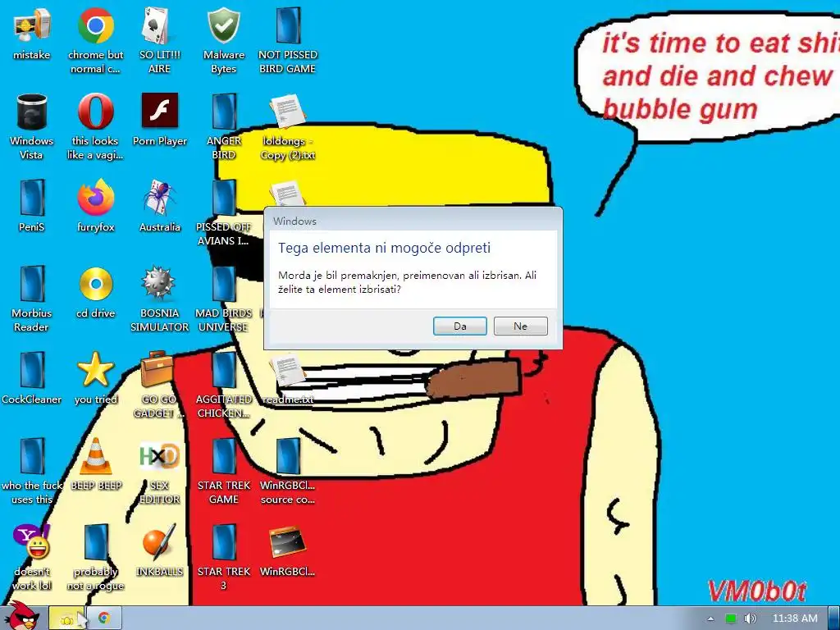Open 'STAR TREK GAME' shortcut
840x630 pixels.
tap(223, 472)
